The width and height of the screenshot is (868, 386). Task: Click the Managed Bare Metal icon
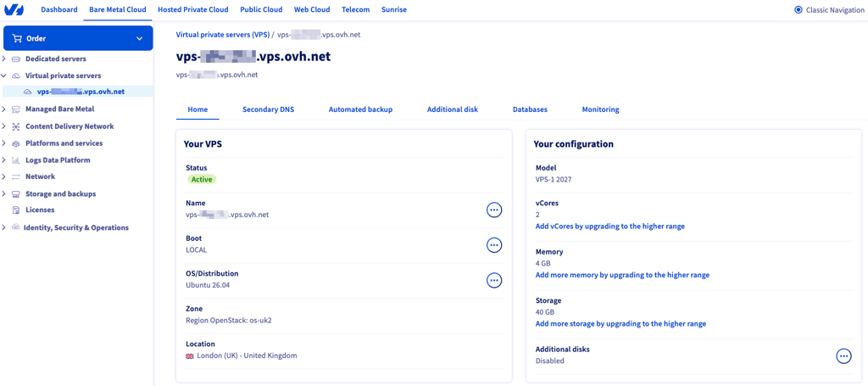coord(15,109)
